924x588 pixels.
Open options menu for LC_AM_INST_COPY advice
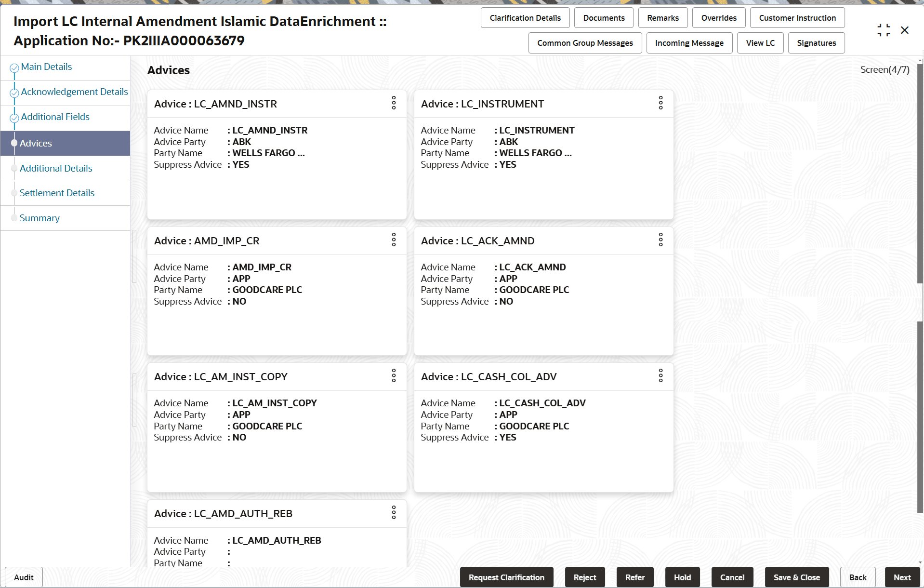tap(394, 375)
